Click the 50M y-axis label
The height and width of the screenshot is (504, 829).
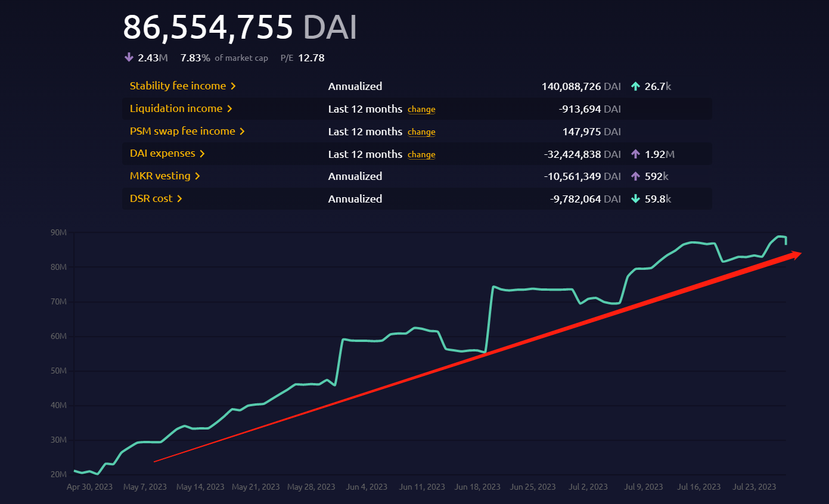click(58, 371)
